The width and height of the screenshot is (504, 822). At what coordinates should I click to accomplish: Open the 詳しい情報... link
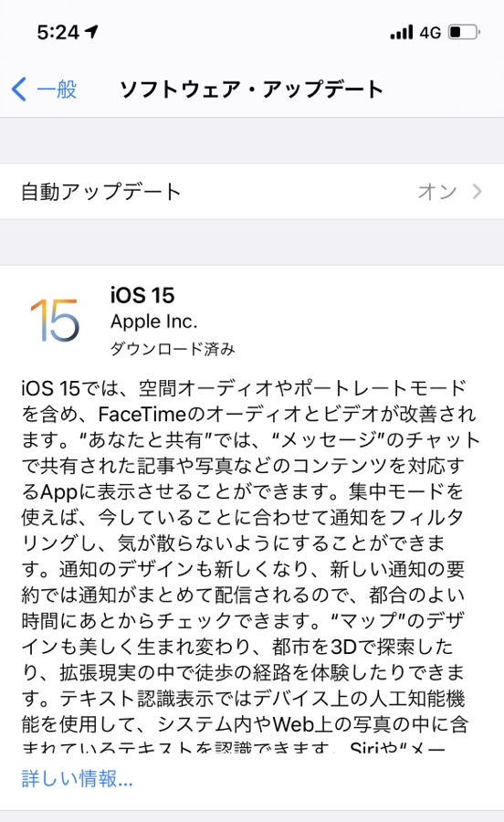[x=77, y=778]
